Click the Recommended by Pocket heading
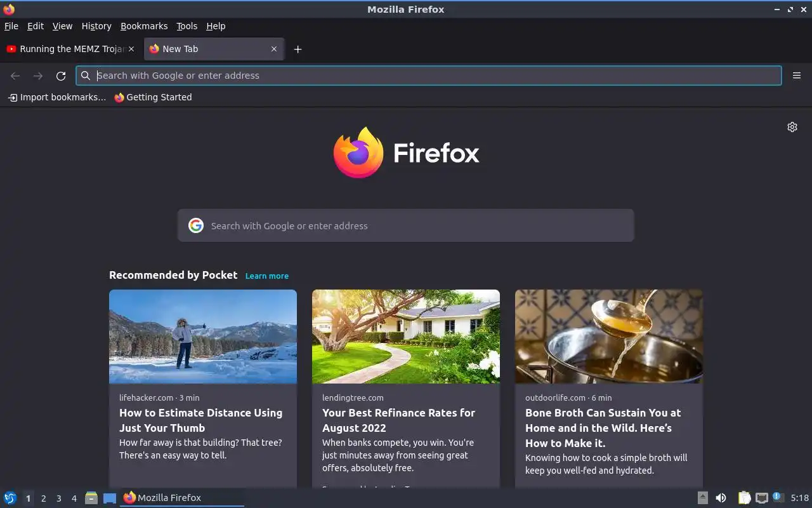This screenshot has width=812, height=508. [173, 275]
